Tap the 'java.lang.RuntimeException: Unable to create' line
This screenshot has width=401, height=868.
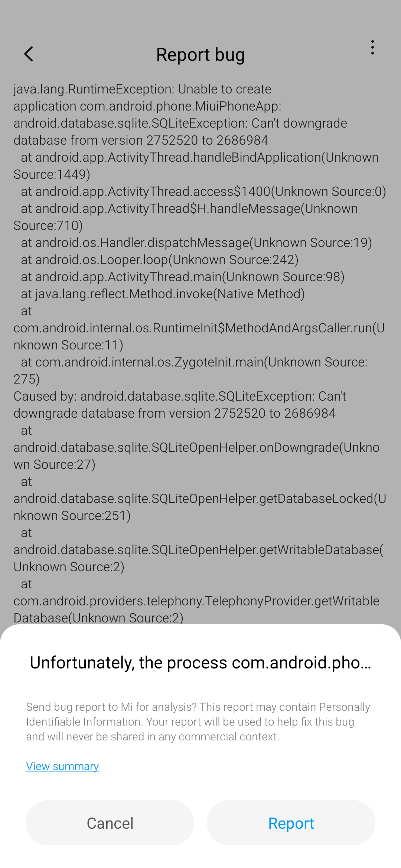coord(143,89)
